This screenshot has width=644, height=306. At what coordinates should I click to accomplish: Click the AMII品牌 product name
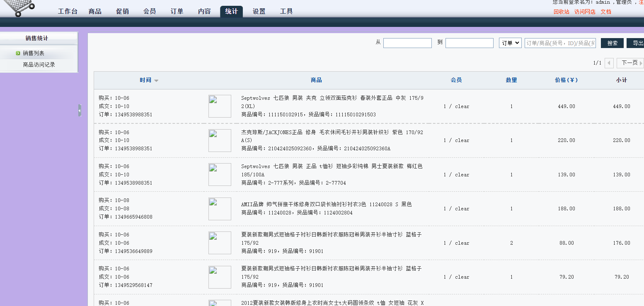327,205
